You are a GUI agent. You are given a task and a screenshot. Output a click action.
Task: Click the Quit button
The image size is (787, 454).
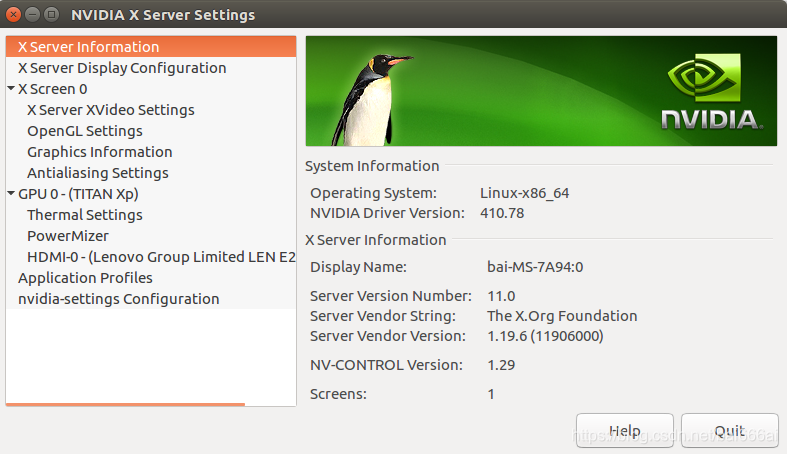pos(730,430)
